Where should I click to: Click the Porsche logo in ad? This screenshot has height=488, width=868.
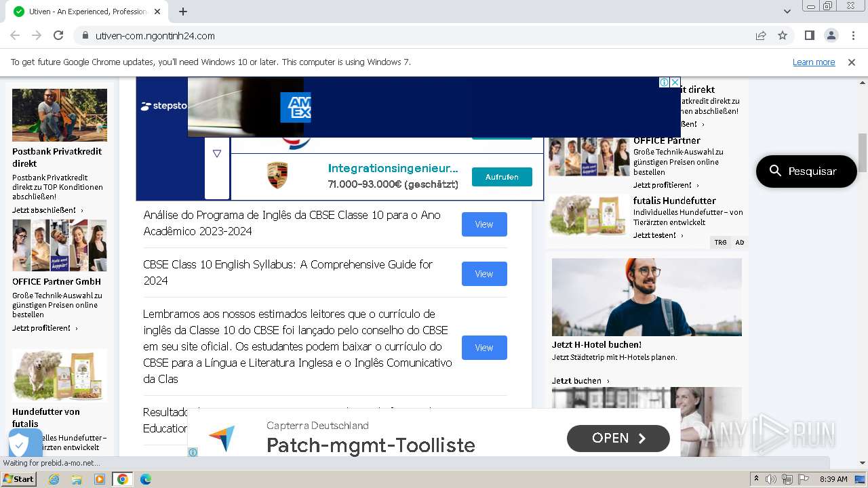277,176
